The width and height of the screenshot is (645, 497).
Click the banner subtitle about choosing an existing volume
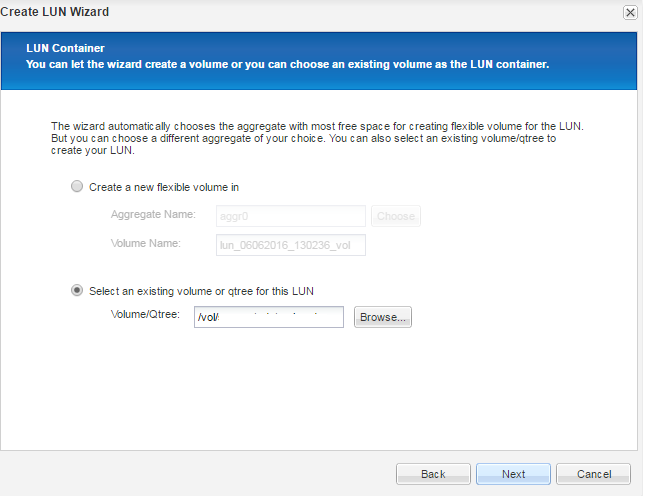click(x=287, y=64)
